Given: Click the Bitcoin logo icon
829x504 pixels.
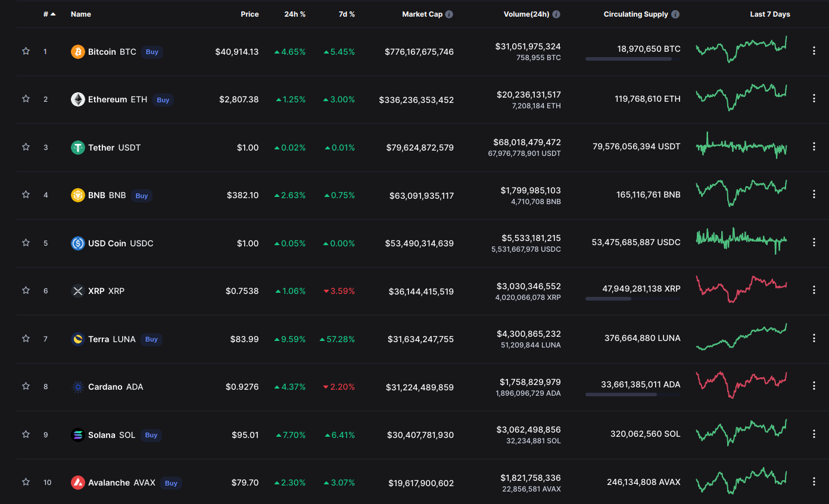Looking at the screenshot, I should [78, 52].
